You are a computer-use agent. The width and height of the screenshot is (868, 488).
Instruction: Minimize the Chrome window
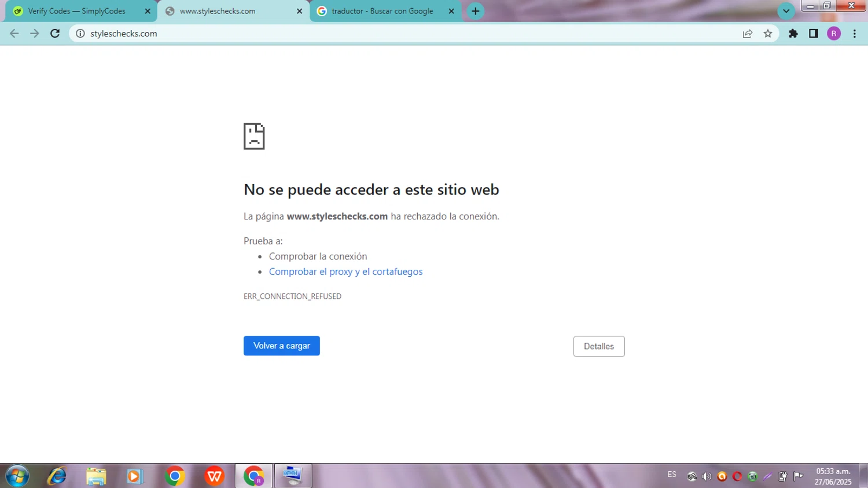click(810, 6)
